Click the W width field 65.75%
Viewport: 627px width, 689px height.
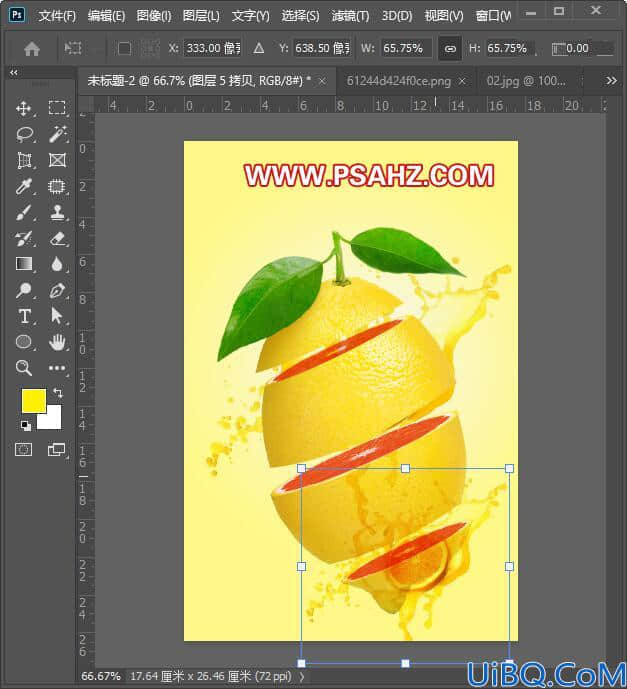click(x=406, y=48)
